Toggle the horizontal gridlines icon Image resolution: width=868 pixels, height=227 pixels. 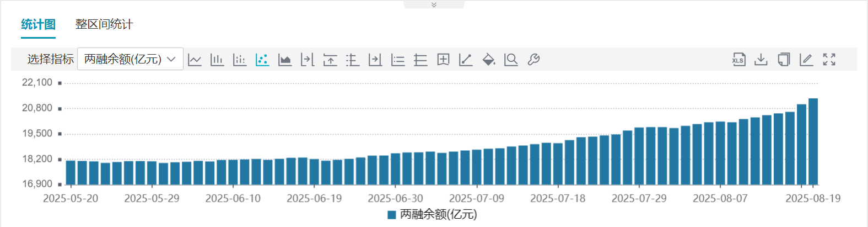click(420, 60)
